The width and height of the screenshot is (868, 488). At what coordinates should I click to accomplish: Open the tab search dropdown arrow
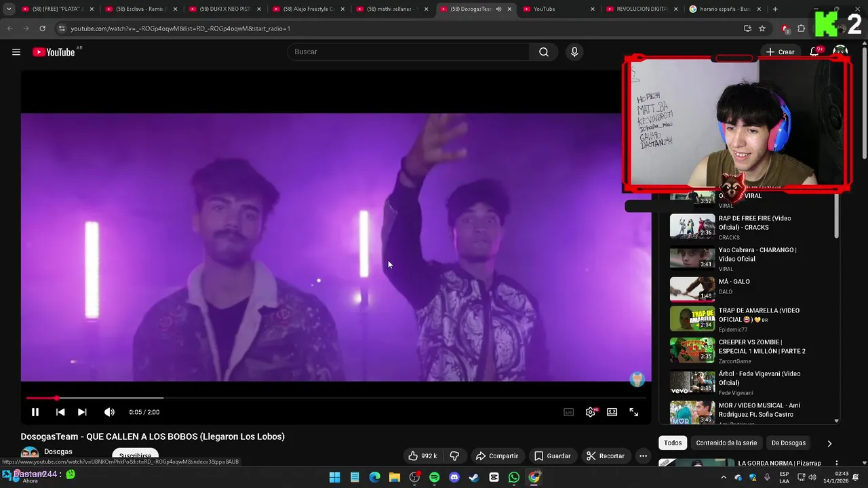[8, 9]
